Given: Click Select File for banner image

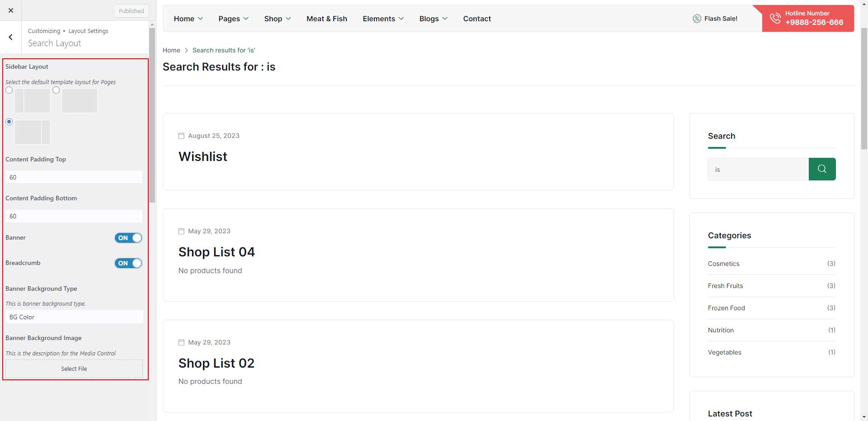Looking at the screenshot, I should (74, 369).
